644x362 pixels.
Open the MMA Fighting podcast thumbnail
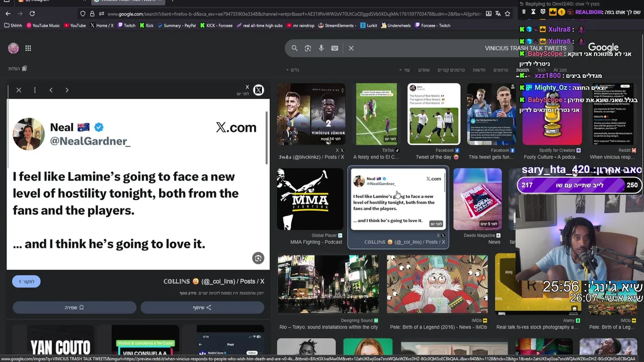click(x=310, y=199)
